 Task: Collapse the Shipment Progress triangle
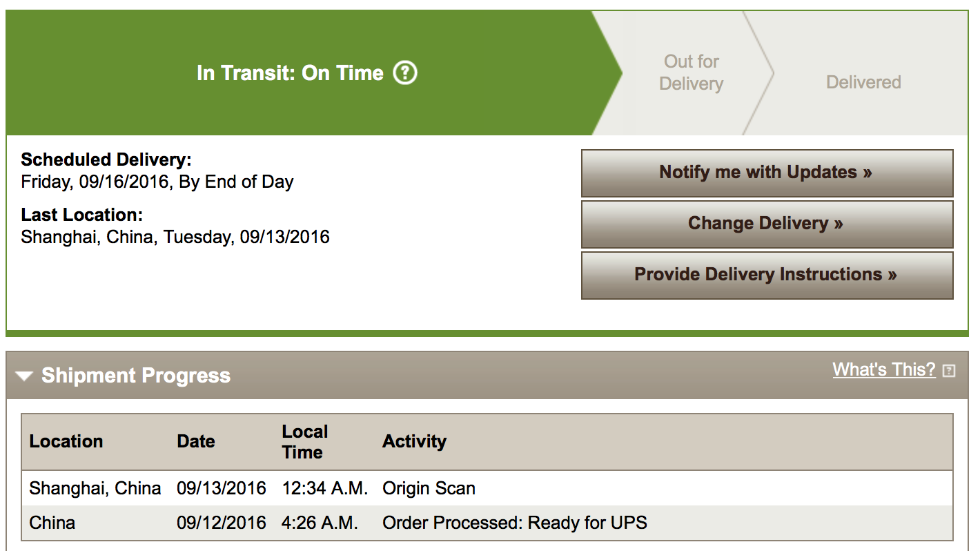[25, 376]
